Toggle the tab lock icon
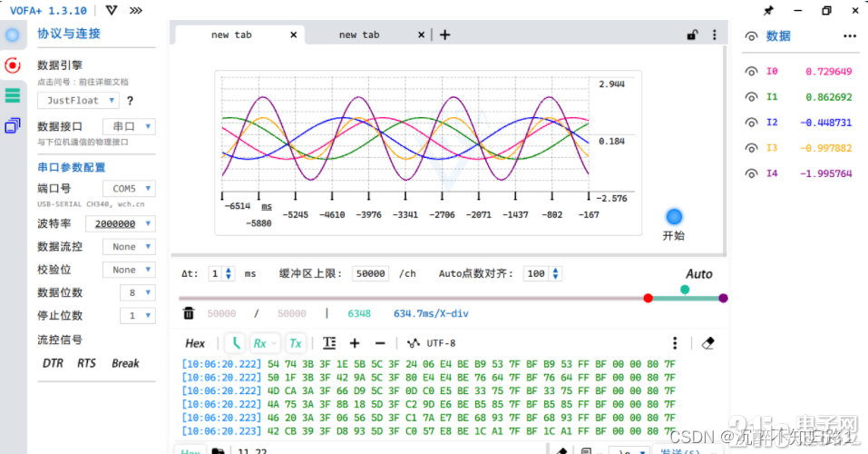This screenshot has height=454, width=868. click(x=693, y=35)
